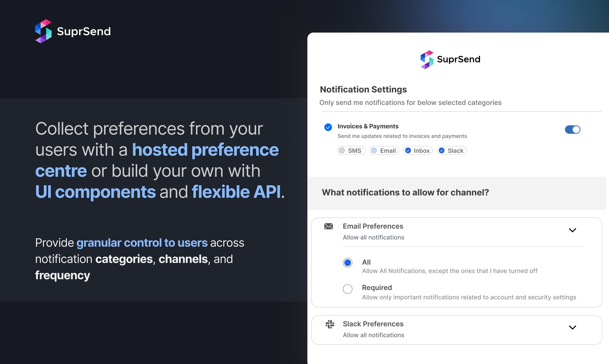Screen dimensions: 609x364
Task: Click the 'Invoices & Payments' category title
Action: (x=368, y=126)
